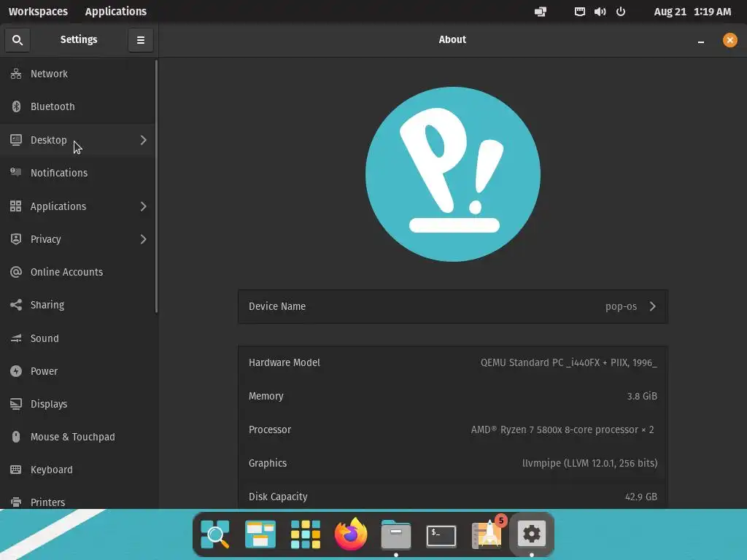Go to Sharing settings
The width and height of the screenshot is (747, 560).
click(77, 305)
